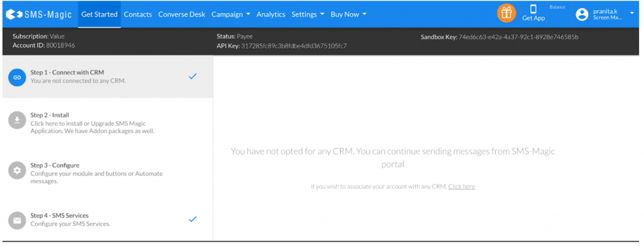Click the API Key value
The image size is (644, 246).
click(x=294, y=45)
